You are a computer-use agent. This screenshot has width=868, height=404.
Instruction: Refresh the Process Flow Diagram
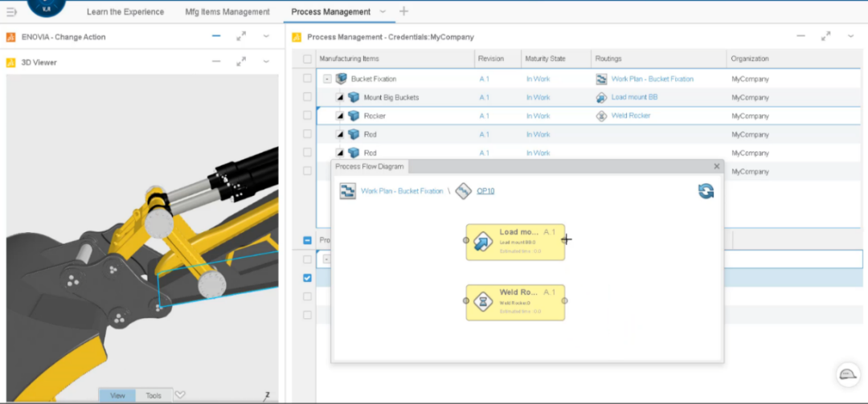pyautogui.click(x=706, y=191)
